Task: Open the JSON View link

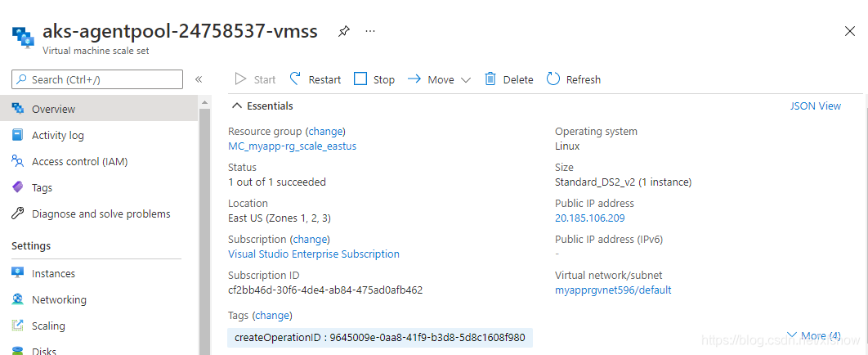Action: [815, 106]
